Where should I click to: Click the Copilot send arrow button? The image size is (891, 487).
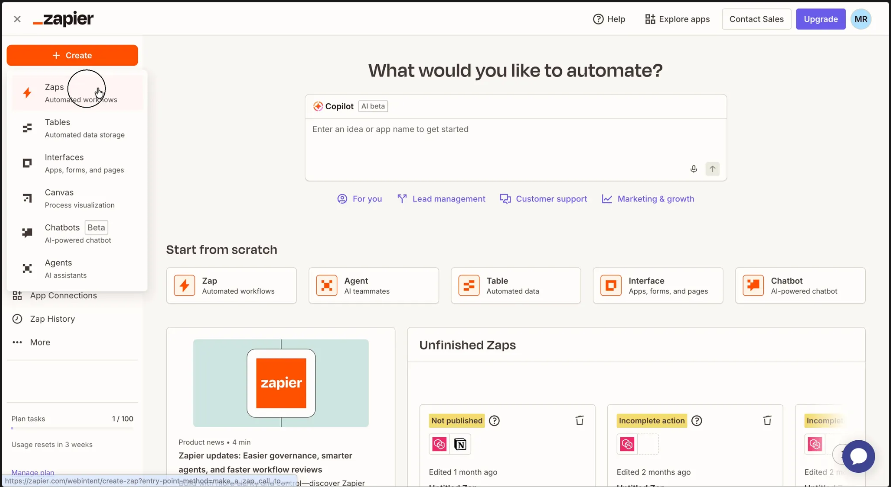pyautogui.click(x=712, y=169)
